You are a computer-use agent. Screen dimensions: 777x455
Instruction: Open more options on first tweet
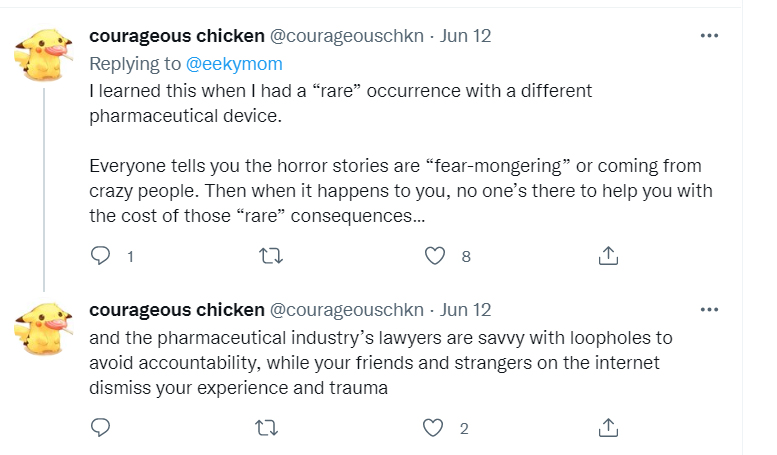(x=710, y=36)
